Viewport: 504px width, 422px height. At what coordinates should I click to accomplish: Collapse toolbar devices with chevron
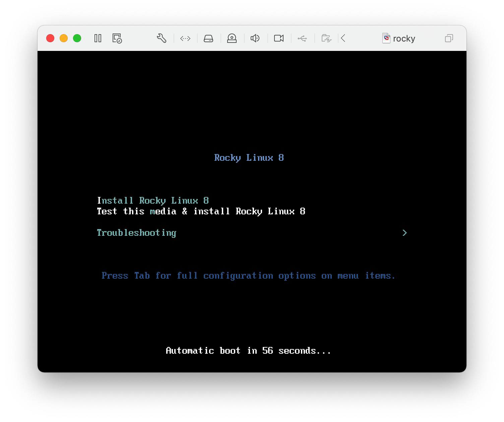343,38
